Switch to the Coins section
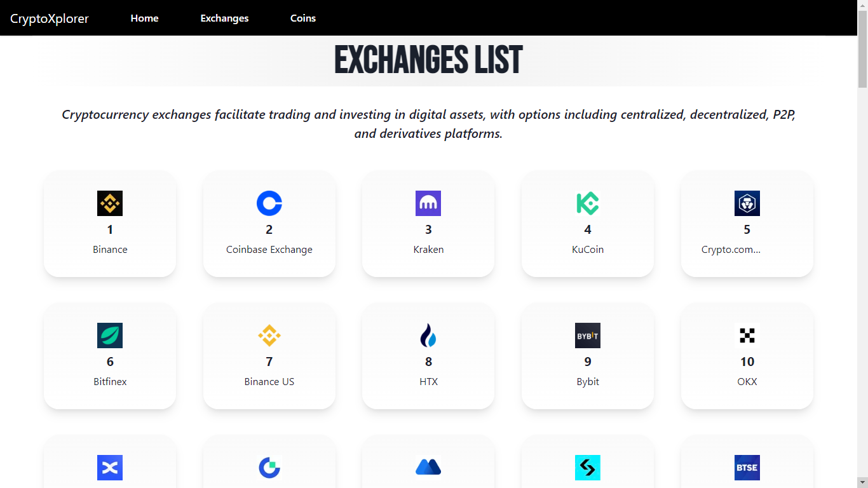Screen dimensions: 868x488 (302, 18)
